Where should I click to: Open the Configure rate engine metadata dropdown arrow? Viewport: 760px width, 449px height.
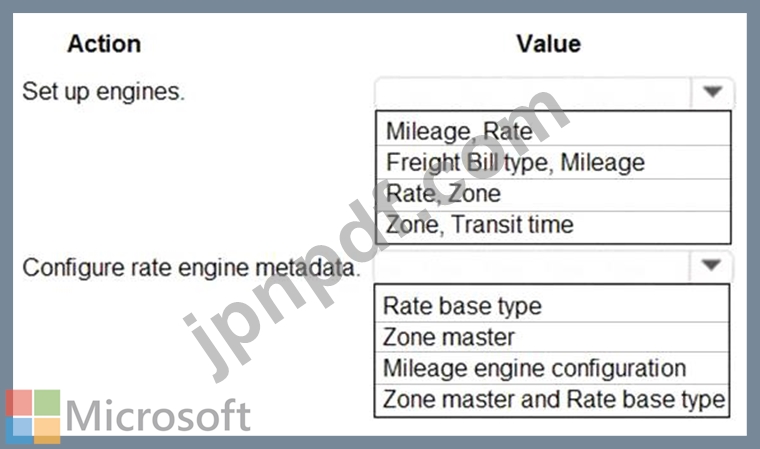[712, 267]
